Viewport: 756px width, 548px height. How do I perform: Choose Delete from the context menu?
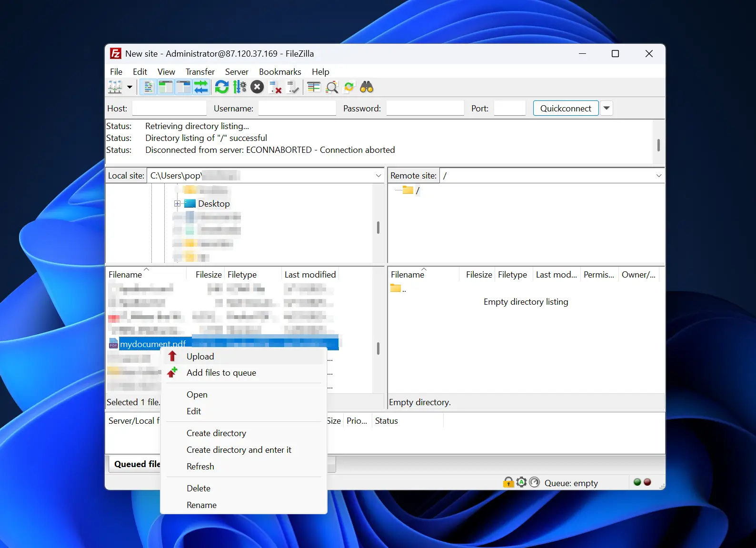click(x=244, y=488)
